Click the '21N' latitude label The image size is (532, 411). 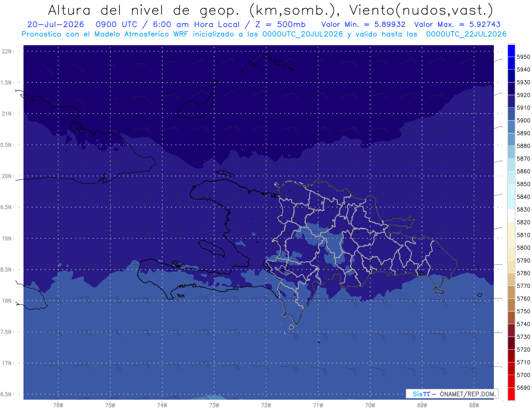[x=7, y=114]
